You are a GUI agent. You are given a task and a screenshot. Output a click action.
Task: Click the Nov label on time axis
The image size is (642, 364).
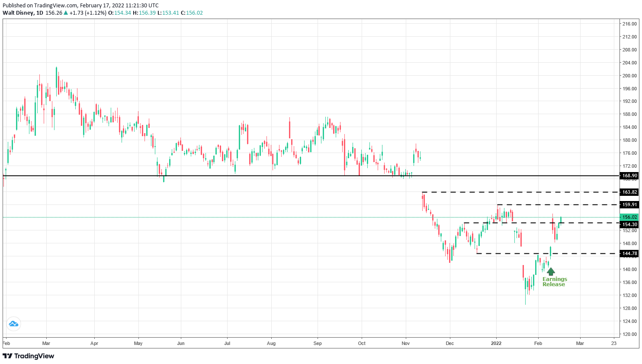click(x=405, y=343)
